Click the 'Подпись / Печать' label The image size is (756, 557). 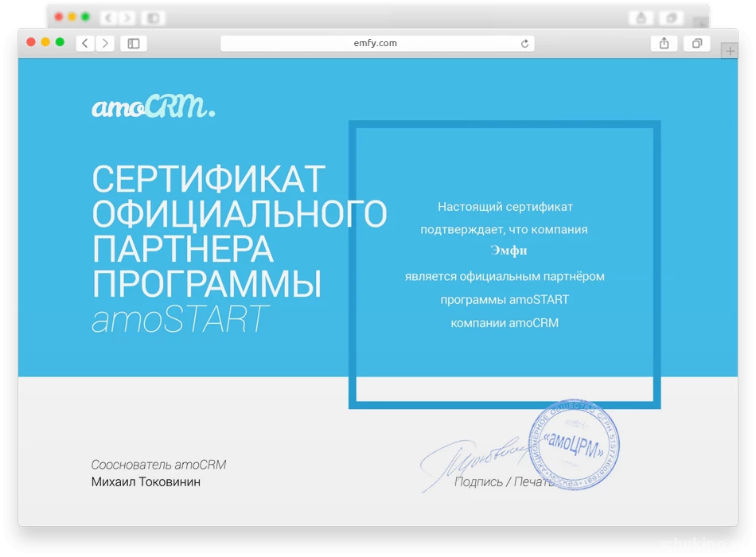504,481
